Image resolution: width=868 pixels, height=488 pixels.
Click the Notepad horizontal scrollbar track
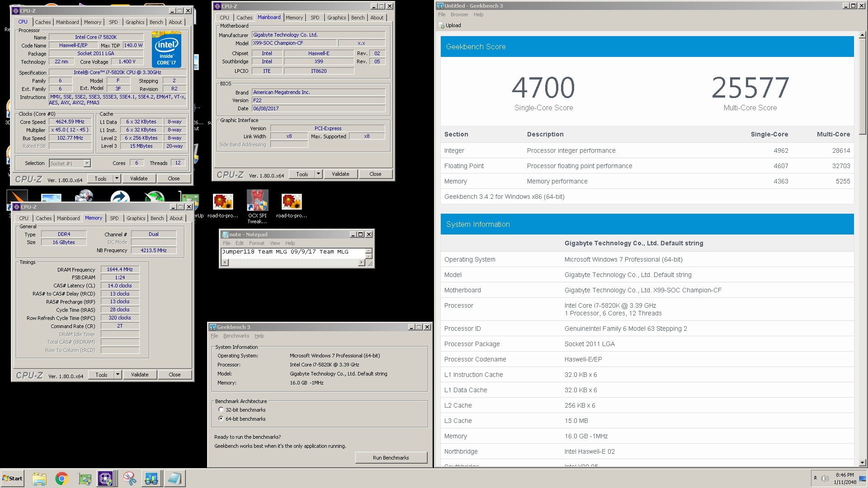click(x=293, y=263)
